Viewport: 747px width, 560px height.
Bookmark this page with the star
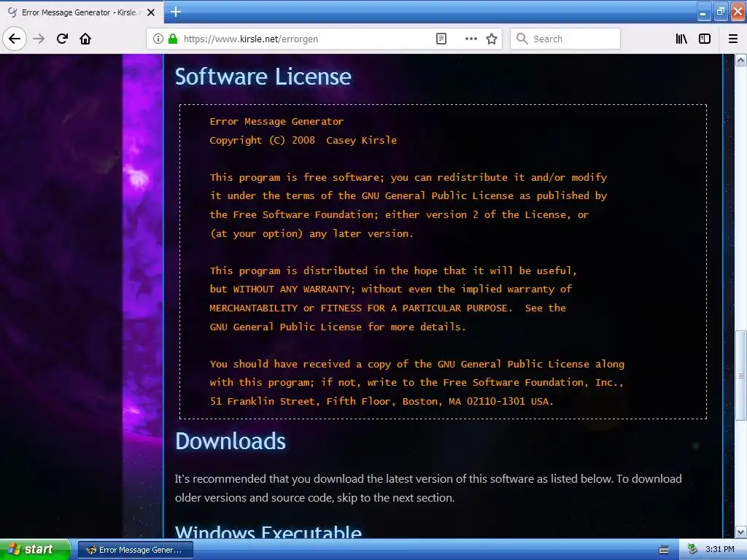(492, 39)
